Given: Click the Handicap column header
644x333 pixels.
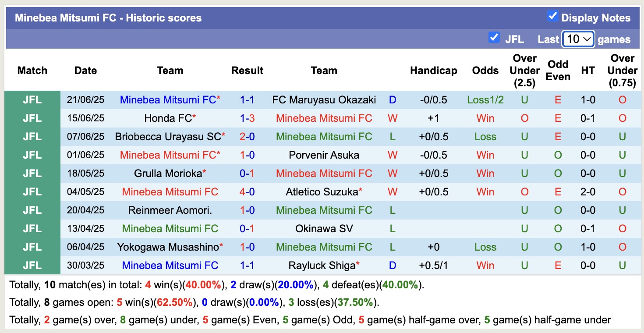Looking at the screenshot, I should point(433,71).
